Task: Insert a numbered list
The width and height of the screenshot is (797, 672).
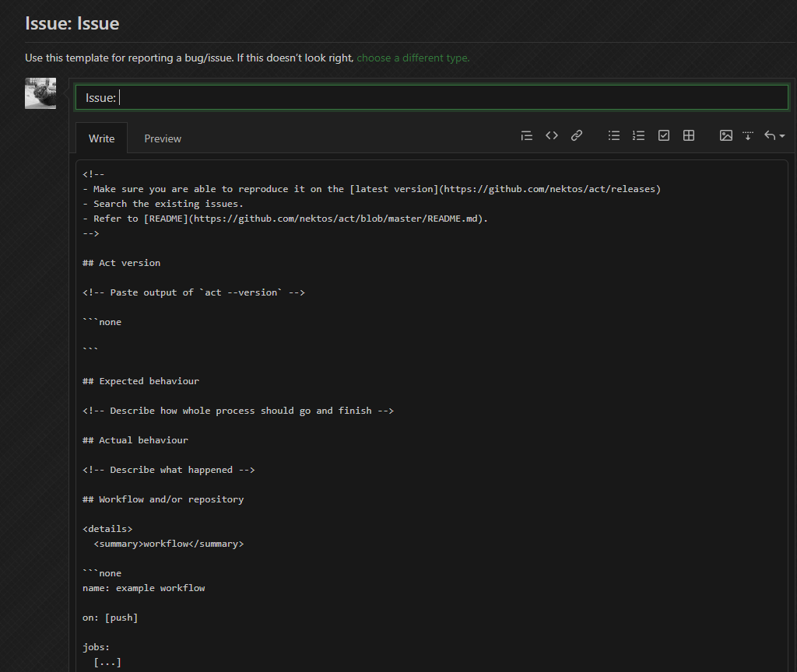Action: tap(638, 135)
